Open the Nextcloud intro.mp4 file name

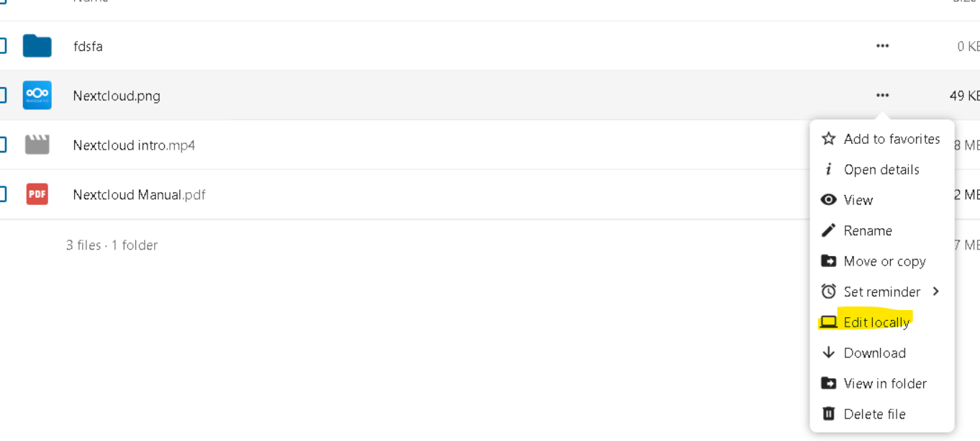tap(134, 145)
